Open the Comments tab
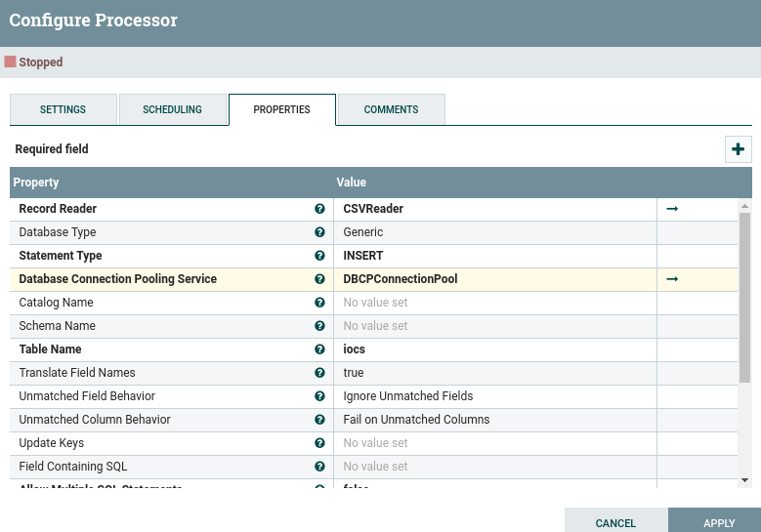Screen dimensions: 761x532 [x=391, y=109]
